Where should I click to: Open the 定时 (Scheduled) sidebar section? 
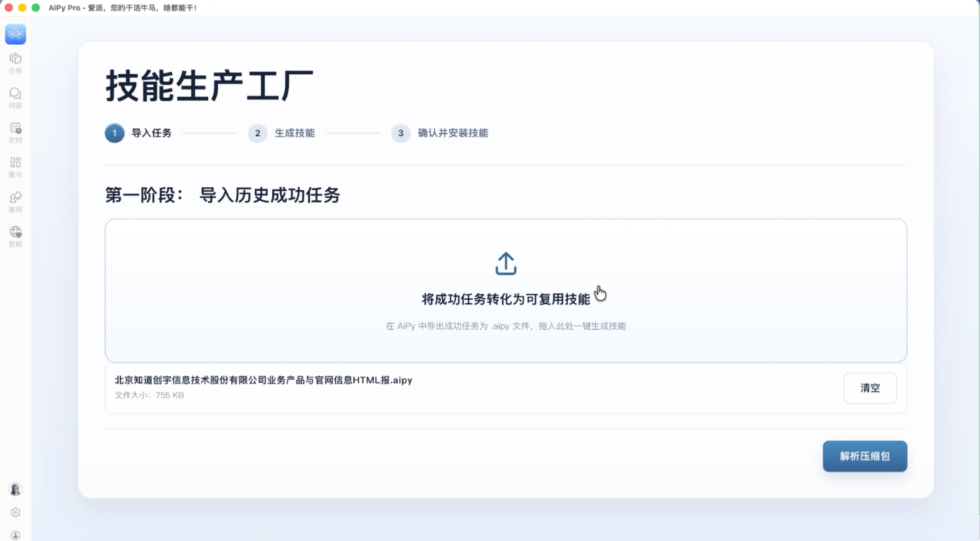15,133
